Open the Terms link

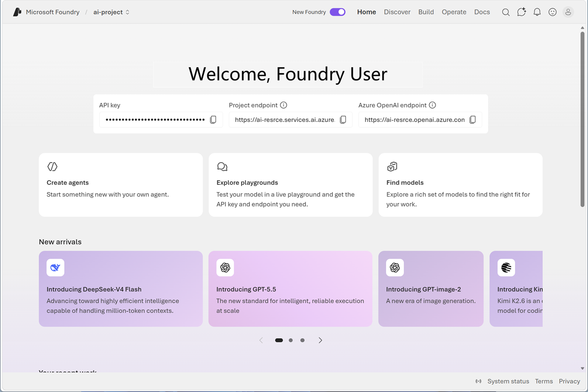coord(544,381)
